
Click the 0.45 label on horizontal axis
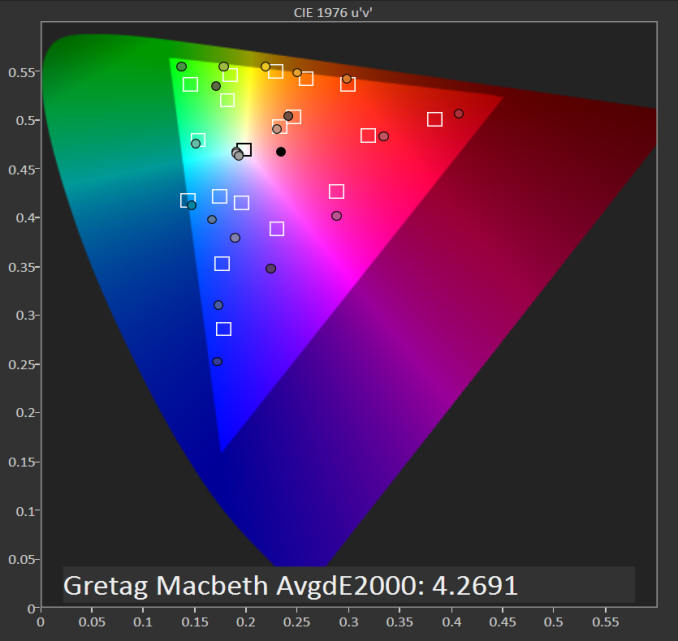point(502,622)
